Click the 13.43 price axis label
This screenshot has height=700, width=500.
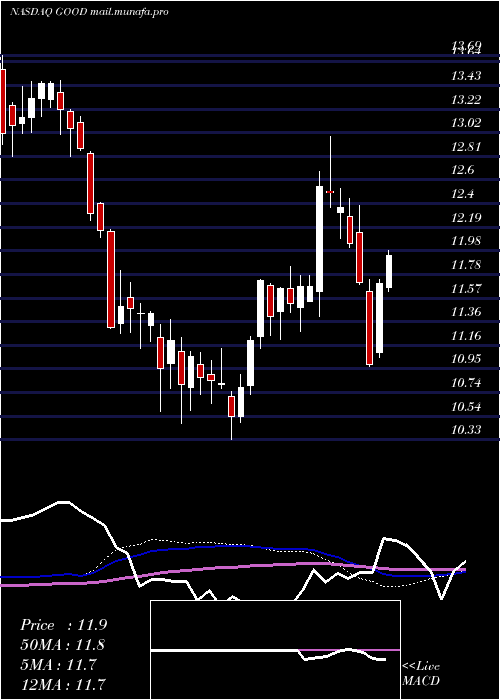tap(466, 76)
